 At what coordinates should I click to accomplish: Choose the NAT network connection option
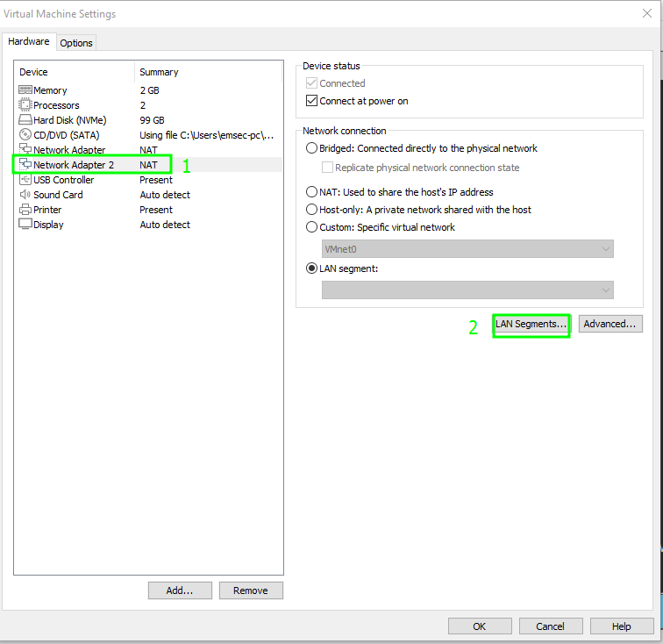tap(312, 192)
